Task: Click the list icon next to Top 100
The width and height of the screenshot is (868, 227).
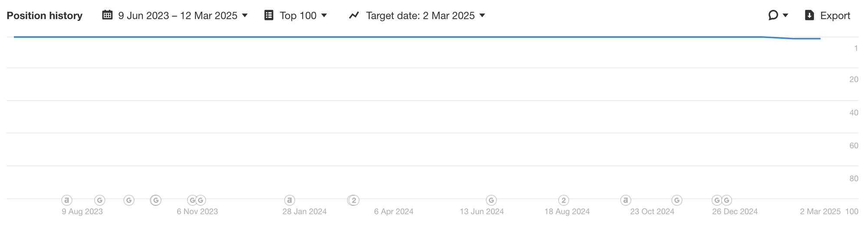Action: (x=269, y=15)
